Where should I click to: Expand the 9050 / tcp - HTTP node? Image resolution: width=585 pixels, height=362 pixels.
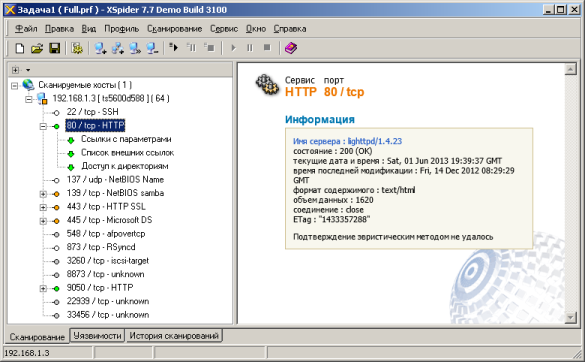(x=43, y=288)
